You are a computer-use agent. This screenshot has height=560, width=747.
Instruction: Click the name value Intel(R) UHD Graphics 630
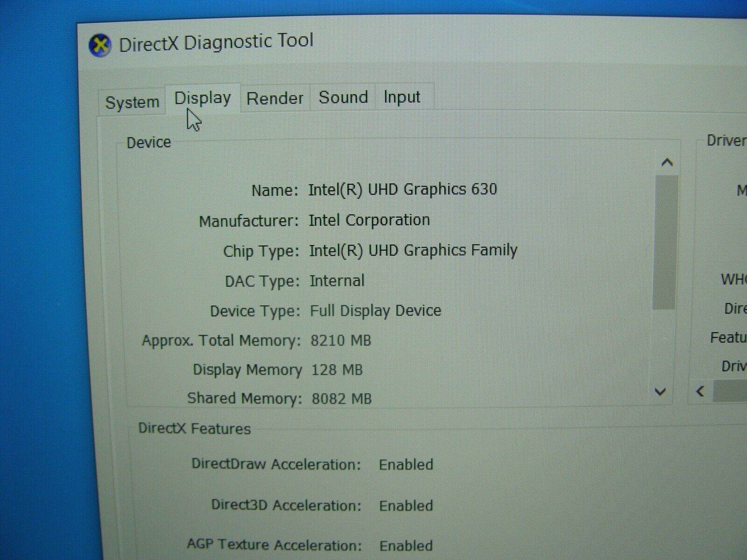(402, 189)
